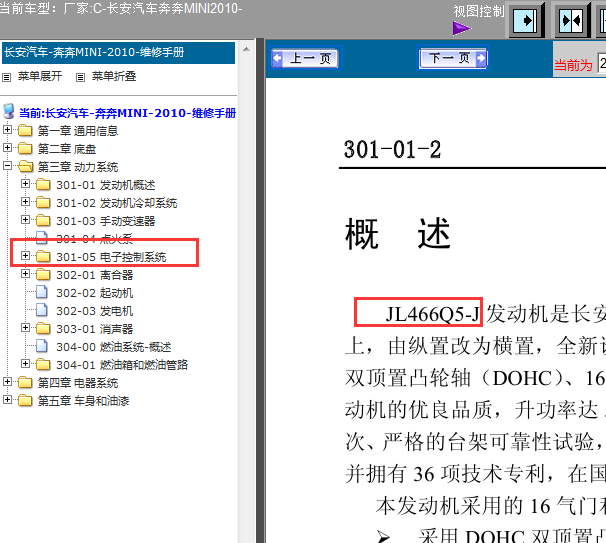The image size is (606, 543).
Task: Click folder icon of 304-01 燃油箱和燃油管路
Action: click(43, 364)
